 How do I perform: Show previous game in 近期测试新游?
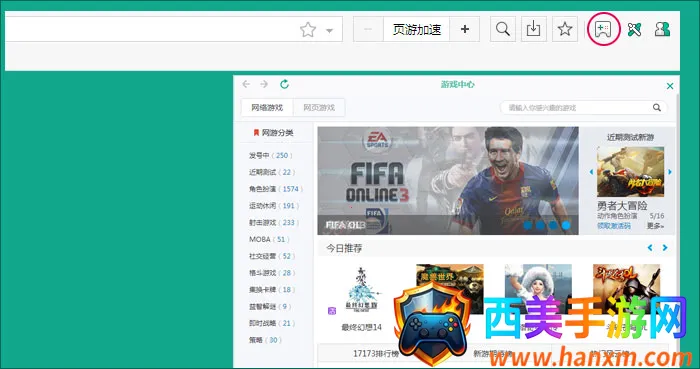(x=592, y=172)
